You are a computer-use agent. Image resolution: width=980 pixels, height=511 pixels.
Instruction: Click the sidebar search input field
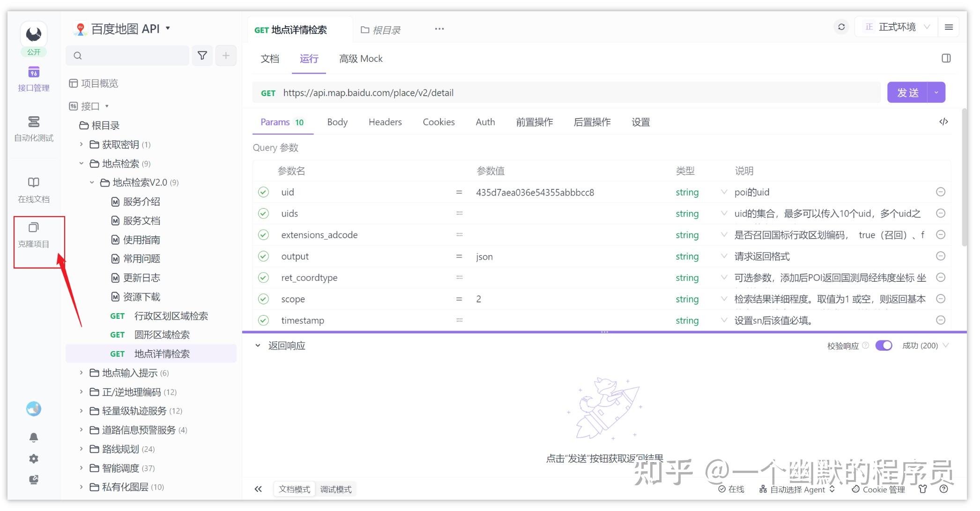point(127,56)
